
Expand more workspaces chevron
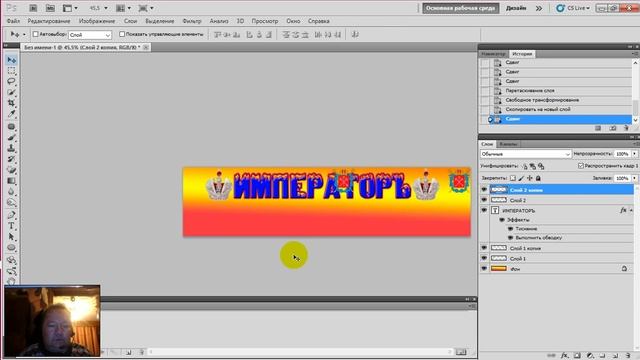(x=539, y=8)
